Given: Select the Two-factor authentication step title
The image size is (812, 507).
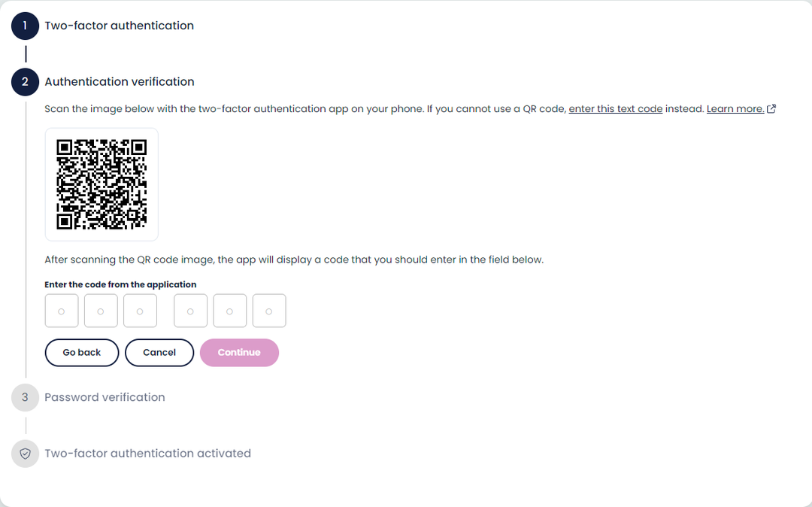Looking at the screenshot, I should 119,26.
